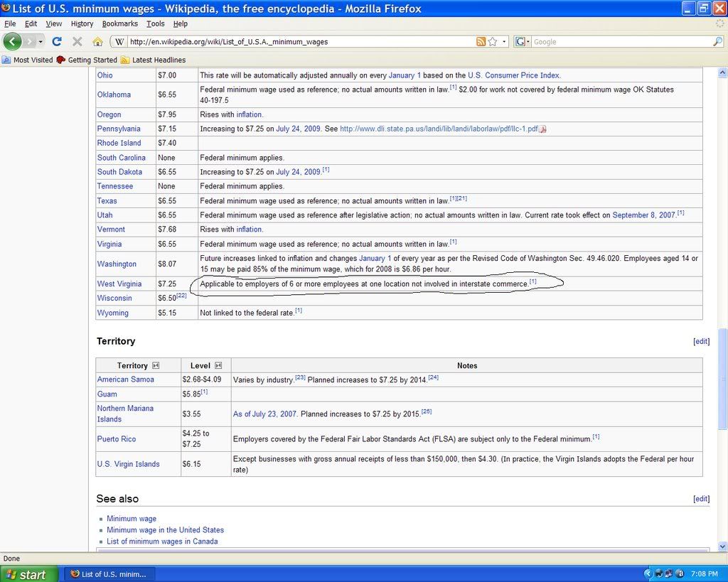Expand hidden system tray icons
This screenshot has height=582, width=728.
tap(648, 573)
